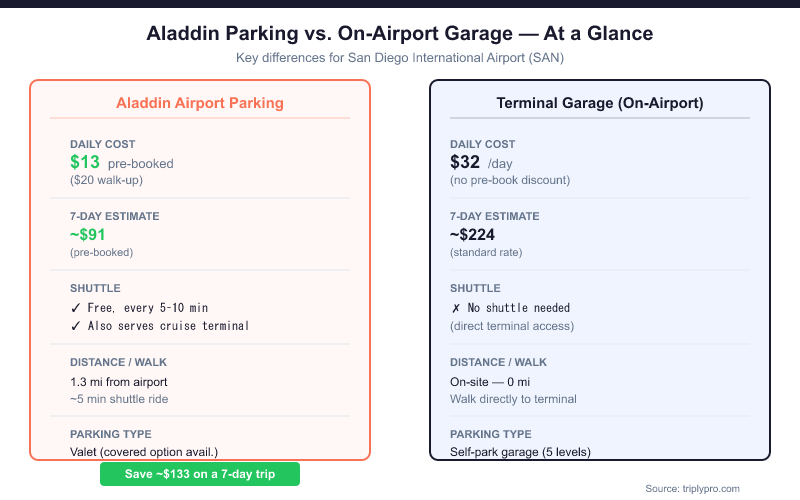Click the checkmark beside "Free, every 5-10 min"
This screenshot has width=800, height=500.
(75, 308)
